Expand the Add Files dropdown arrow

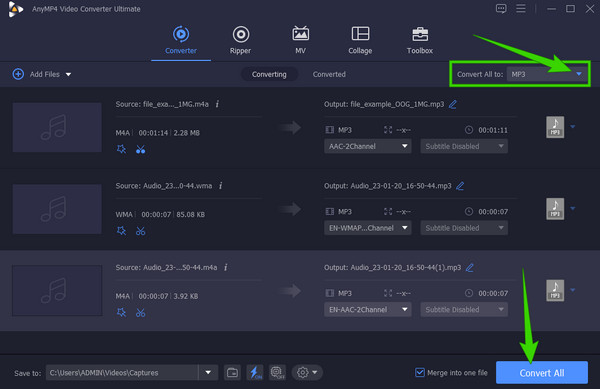pyautogui.click(x=68, y=74)
